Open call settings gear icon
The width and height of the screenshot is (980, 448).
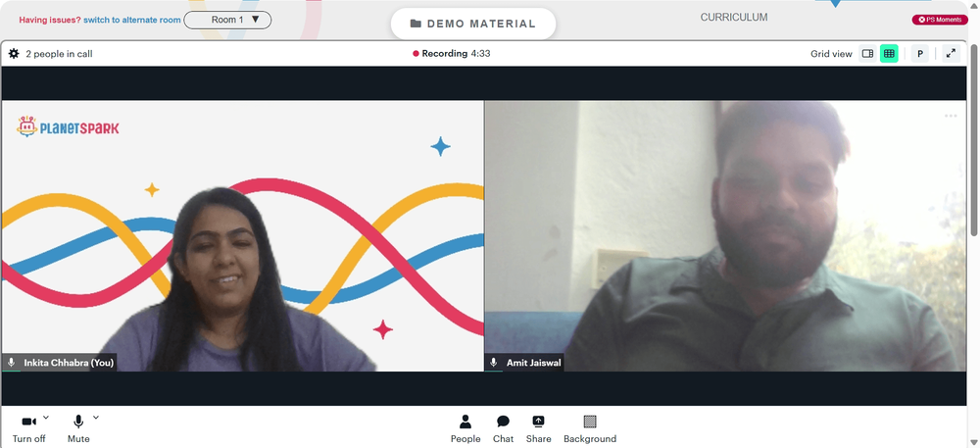14,54
